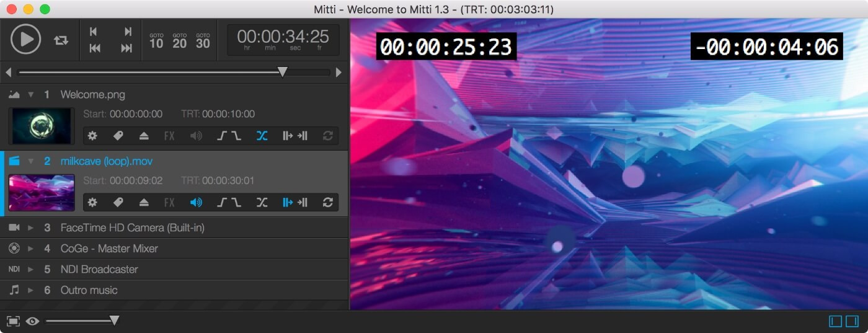Mute audio with milkcave cue's blue speaker icon
This screenshot has width=868, height=333.
tap(196, 202)
